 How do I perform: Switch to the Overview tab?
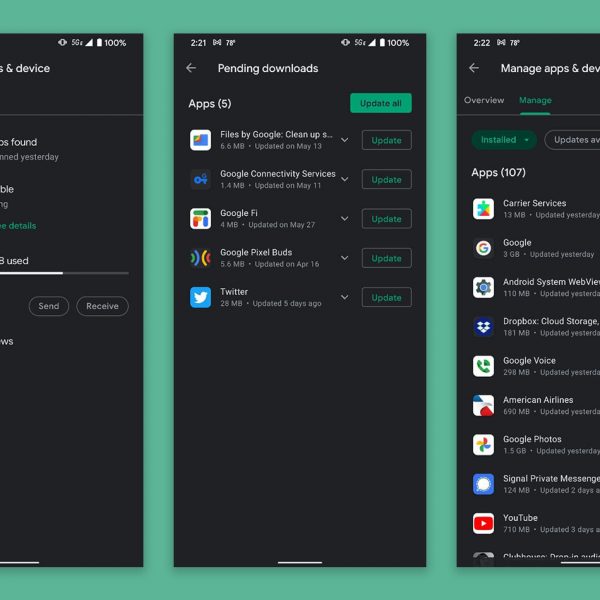coord(484,100)
